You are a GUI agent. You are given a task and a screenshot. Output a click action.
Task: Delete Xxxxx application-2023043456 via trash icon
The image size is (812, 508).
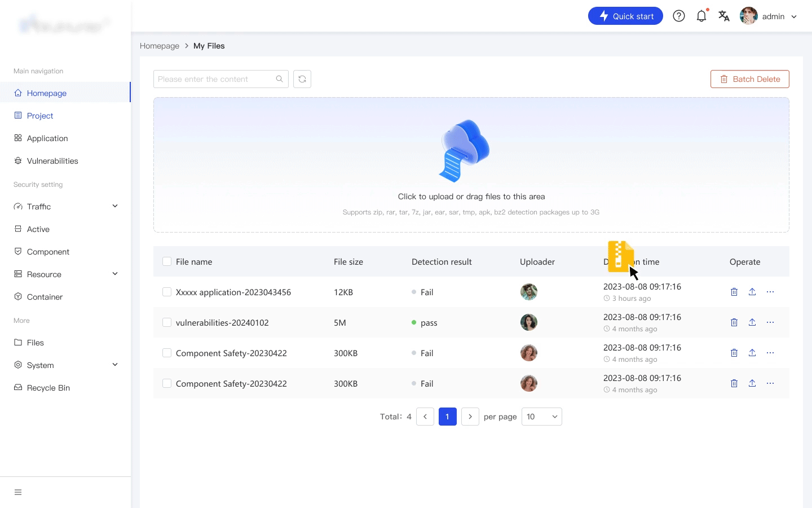[734, 292]
